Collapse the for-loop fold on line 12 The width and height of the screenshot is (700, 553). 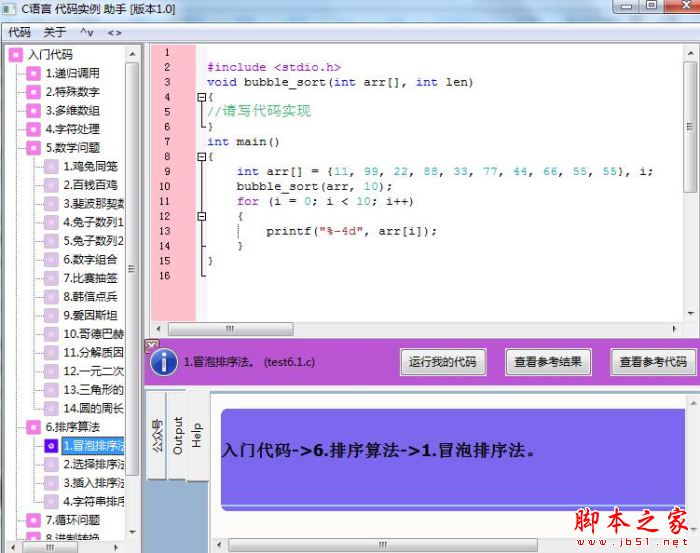tap(202, 216)
